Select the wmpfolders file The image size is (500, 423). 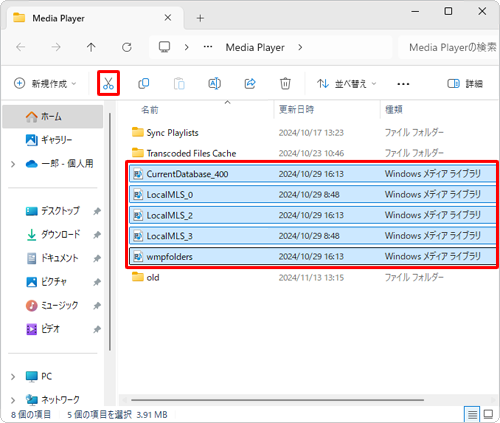(x=312, y=256)
